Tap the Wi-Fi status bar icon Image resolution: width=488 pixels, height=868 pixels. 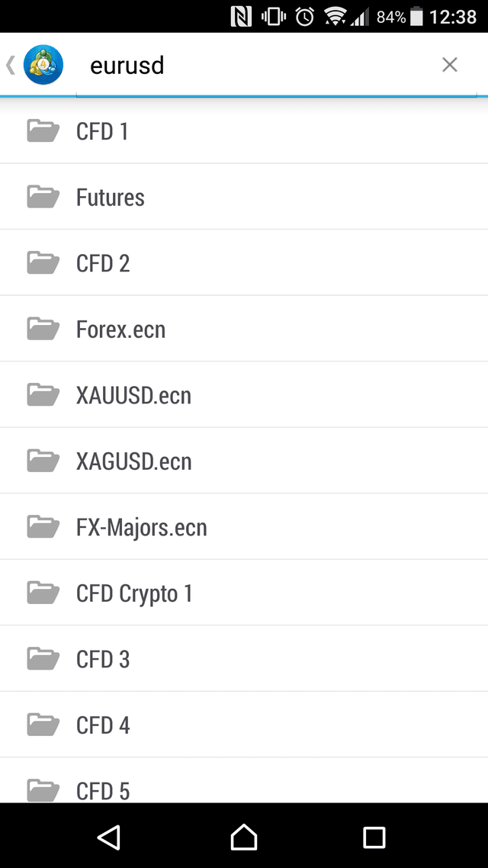[335, 16]
